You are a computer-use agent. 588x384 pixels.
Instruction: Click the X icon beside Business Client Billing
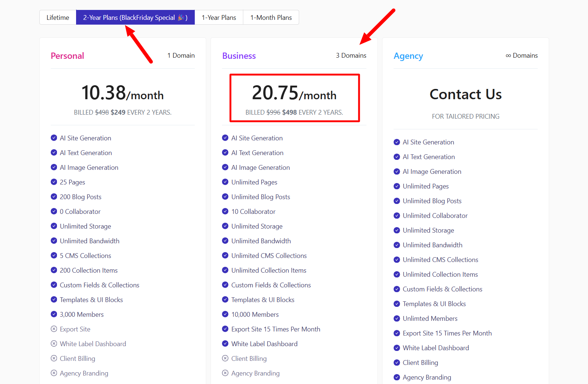225,358
